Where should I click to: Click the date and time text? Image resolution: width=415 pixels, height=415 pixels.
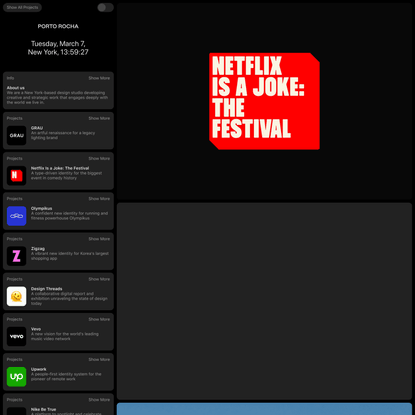click(x=58, y=48)
